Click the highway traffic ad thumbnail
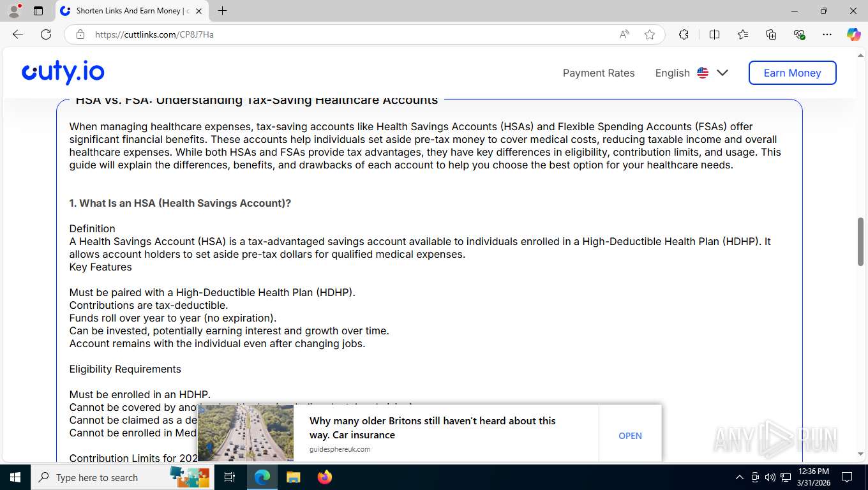Viewport: 868px width, 490px height. (246, 433)
